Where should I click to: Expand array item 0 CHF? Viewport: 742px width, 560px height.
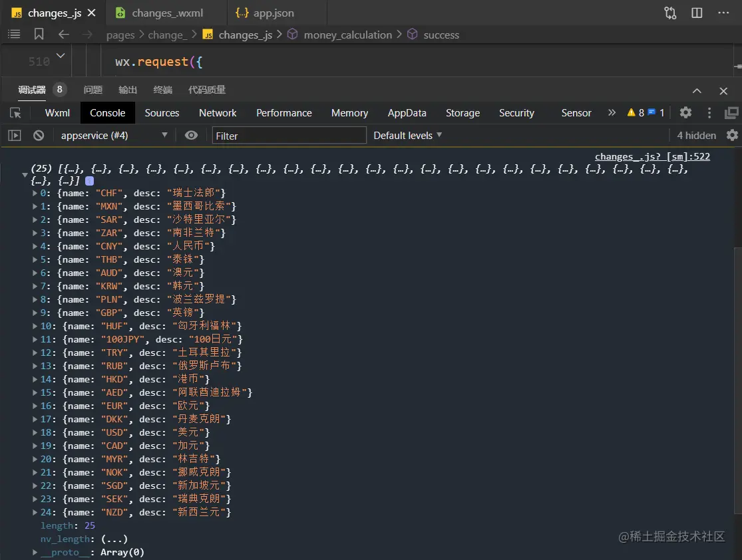pos(35,193)
